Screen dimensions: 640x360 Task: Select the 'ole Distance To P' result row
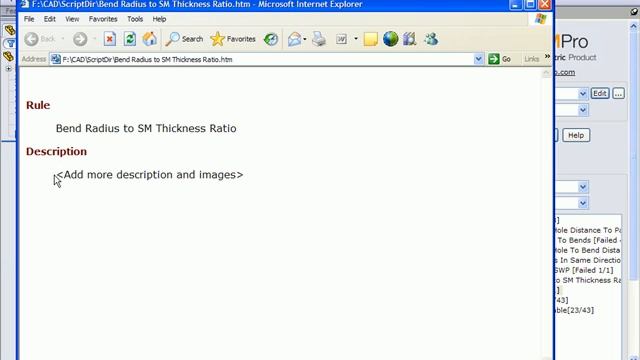pyautogui.click(x=588, y=230)
